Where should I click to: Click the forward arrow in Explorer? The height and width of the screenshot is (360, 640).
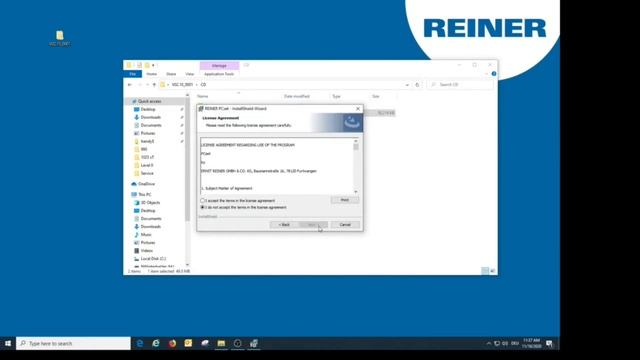tap(139, 84)
